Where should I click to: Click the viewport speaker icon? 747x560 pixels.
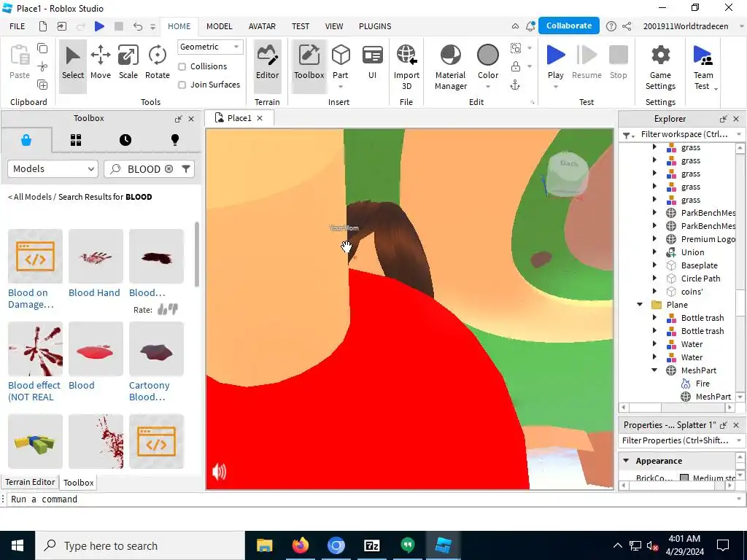coord(219,472)
